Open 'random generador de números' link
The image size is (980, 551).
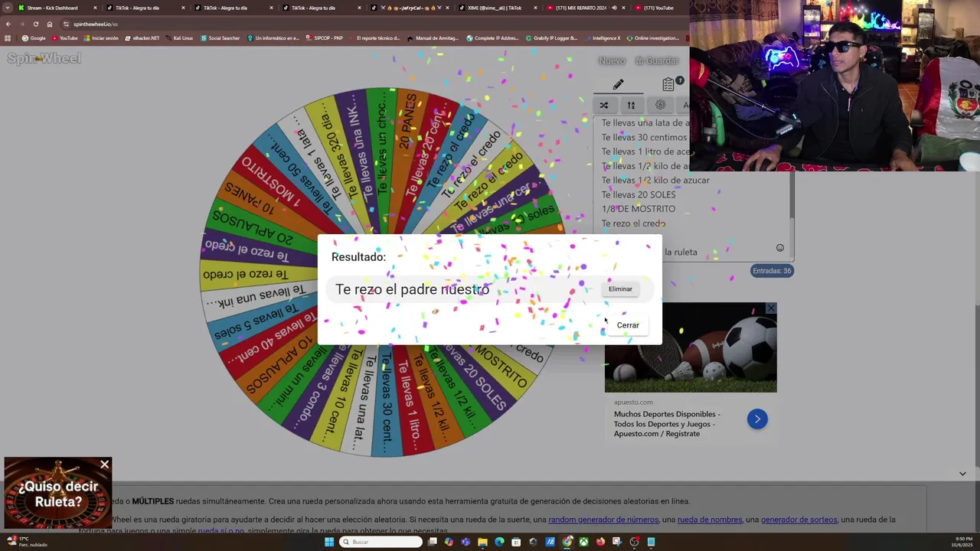tap(603, 520)
